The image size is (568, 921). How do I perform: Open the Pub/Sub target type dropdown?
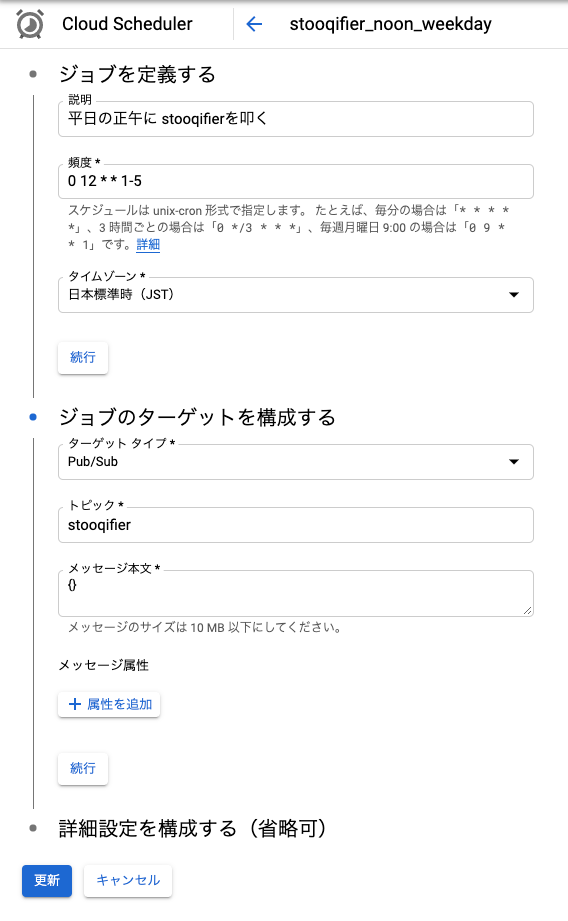click(295, 462)
